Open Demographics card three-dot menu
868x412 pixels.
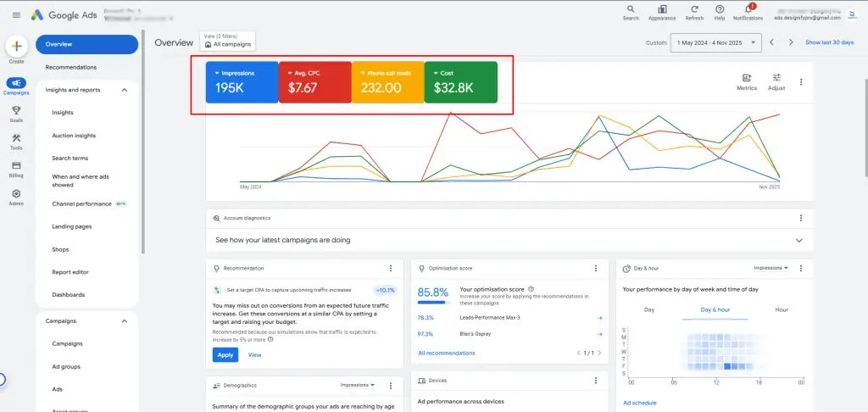[x=390, y=386]
